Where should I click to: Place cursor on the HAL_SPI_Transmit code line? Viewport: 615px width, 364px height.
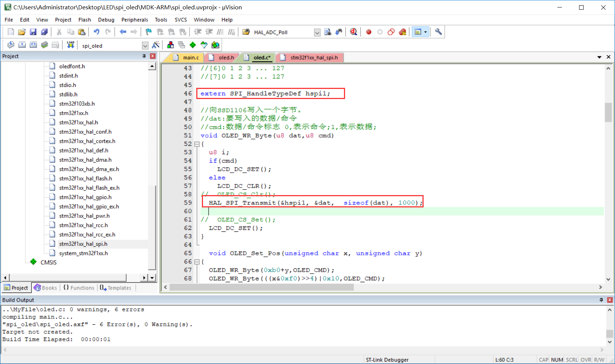point(315,203)
